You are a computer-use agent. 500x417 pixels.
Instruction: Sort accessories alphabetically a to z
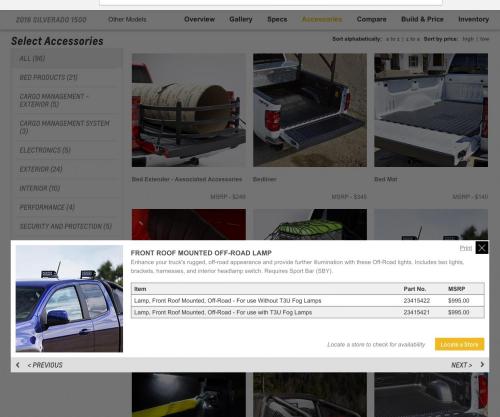click(393, 39)
